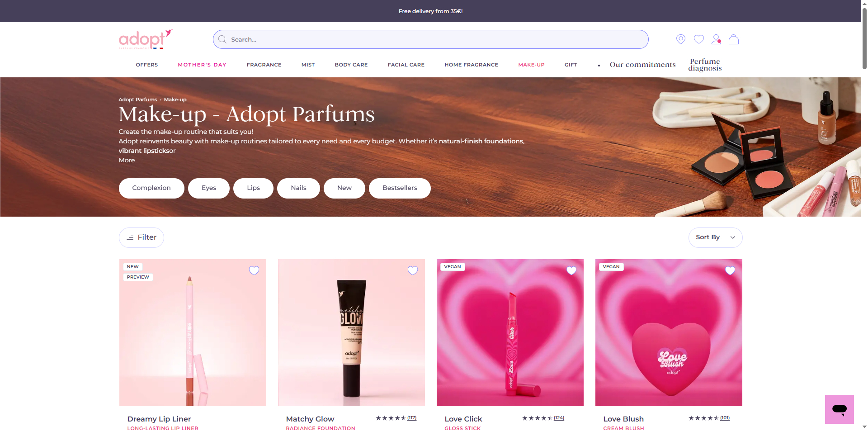Open the Perfume diagnosis link
This screenshot has width=868, height=431.
click(x=705, y=65)
